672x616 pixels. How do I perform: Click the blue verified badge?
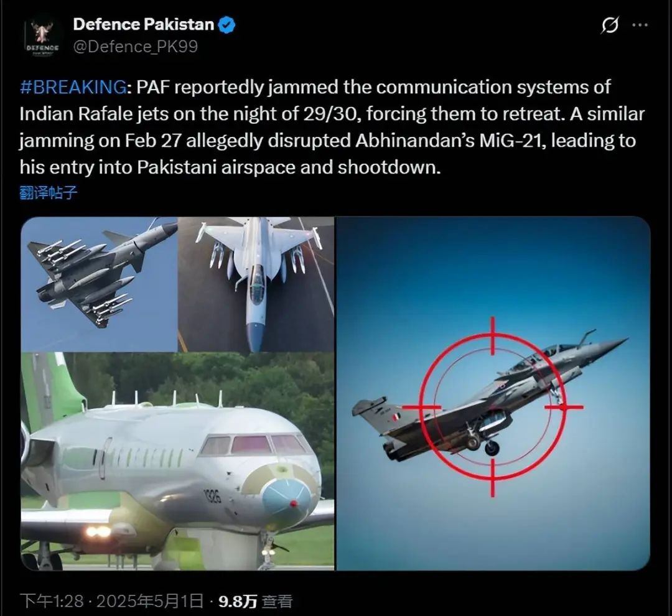pos(227,25)
